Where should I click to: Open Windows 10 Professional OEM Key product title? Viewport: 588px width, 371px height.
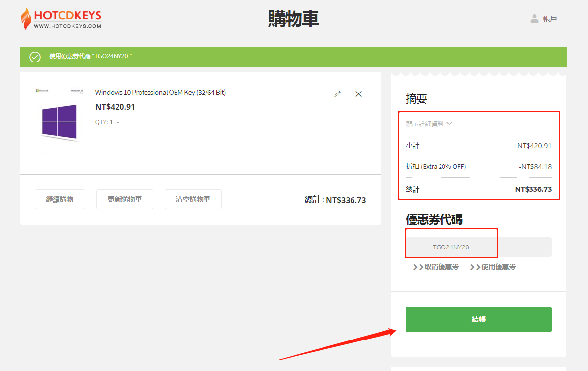pos(160,93)
